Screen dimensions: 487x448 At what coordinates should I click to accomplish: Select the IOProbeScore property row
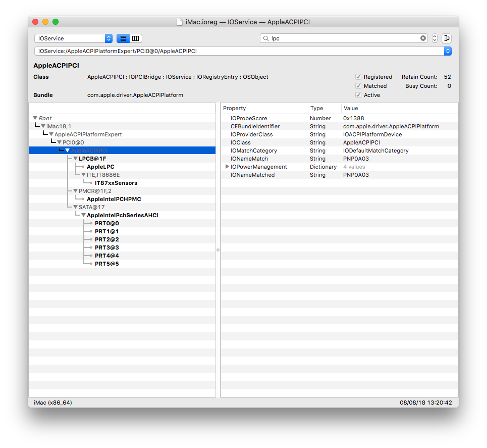(x=340, y=118)
